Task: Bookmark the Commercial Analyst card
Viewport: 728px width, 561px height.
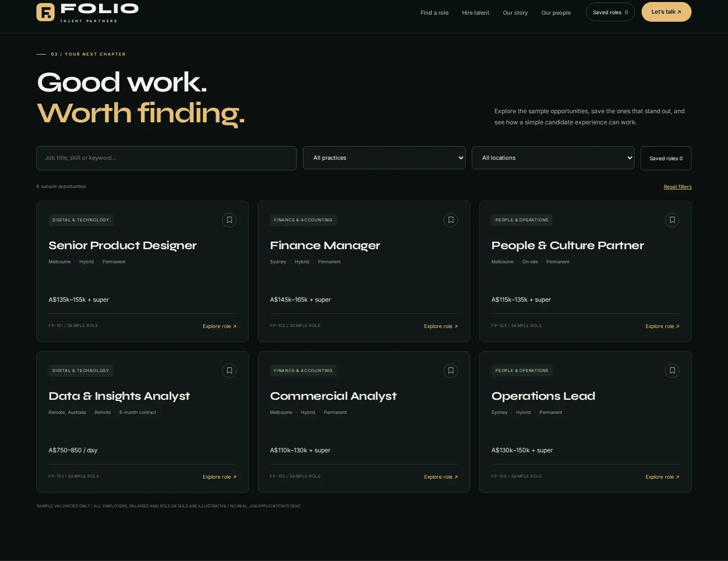Action: (x=451, y=370)
